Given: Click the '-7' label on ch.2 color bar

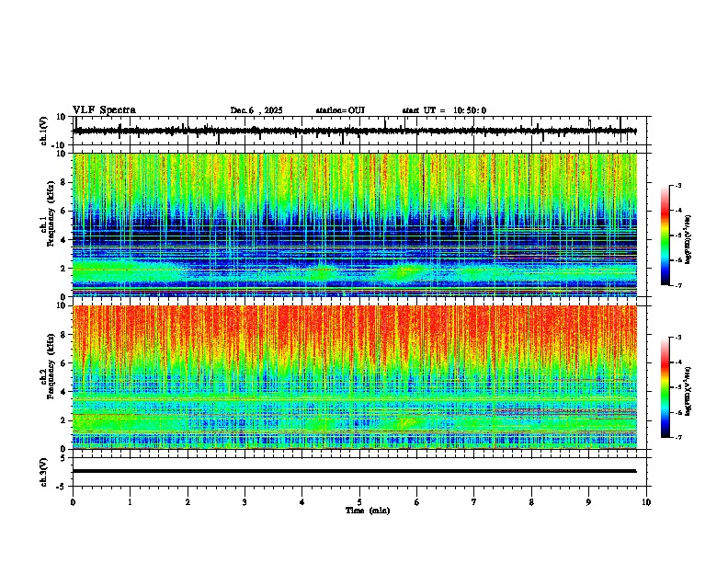Looking at the screenshot, I should [678, 438].
